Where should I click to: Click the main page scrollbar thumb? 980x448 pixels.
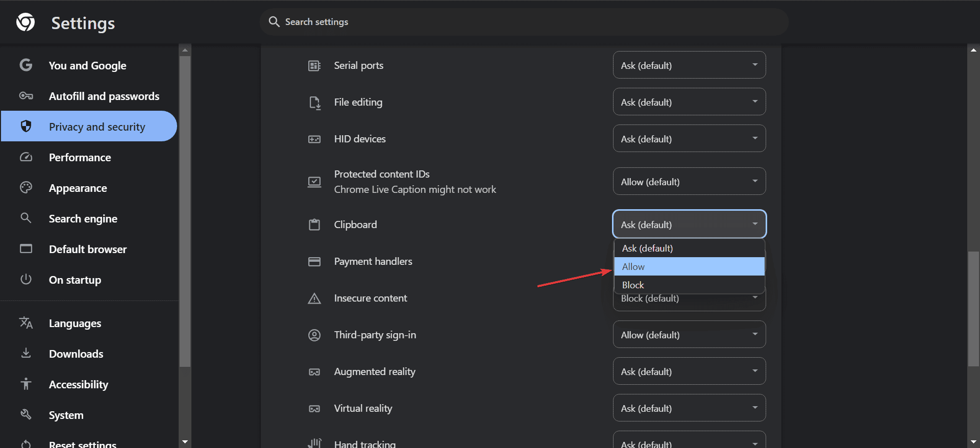click(973, 309)
